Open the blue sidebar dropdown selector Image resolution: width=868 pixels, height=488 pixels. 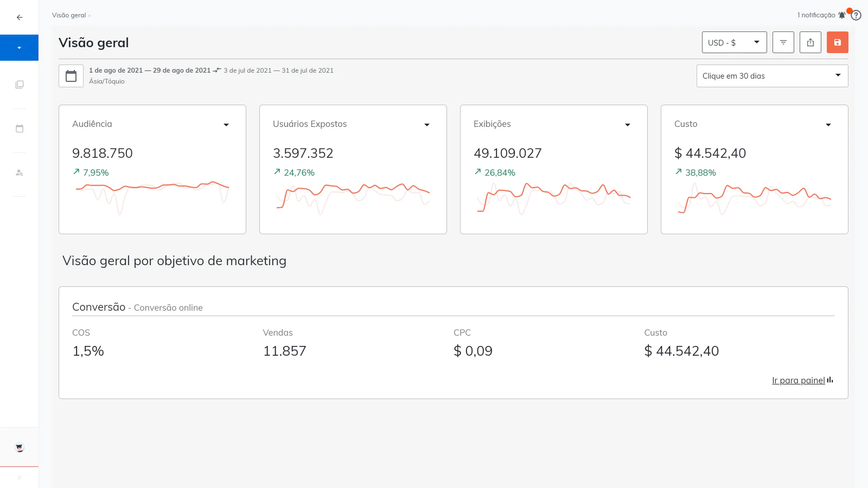[x=19, y=48]
